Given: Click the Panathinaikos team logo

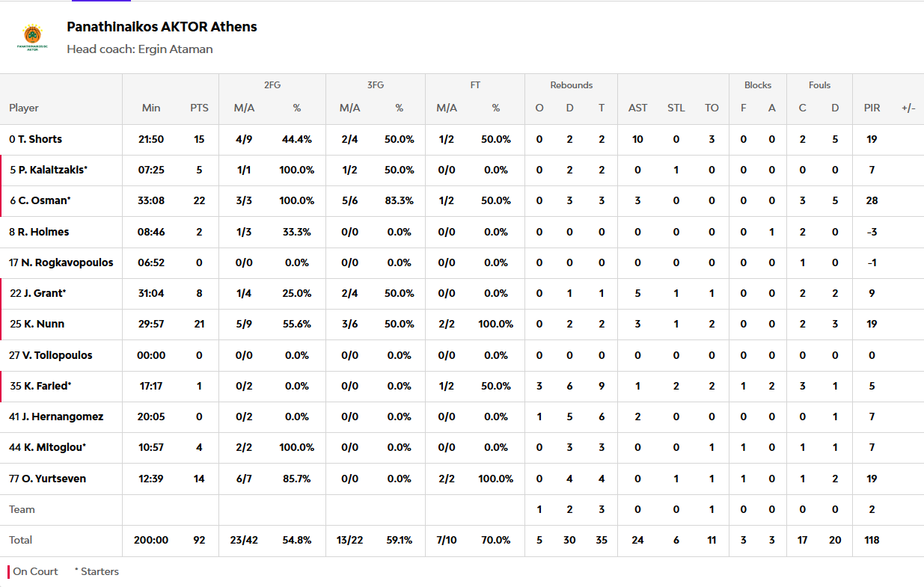Looking at the screenshot, I should pyautogui.click(x=32, y=37).
